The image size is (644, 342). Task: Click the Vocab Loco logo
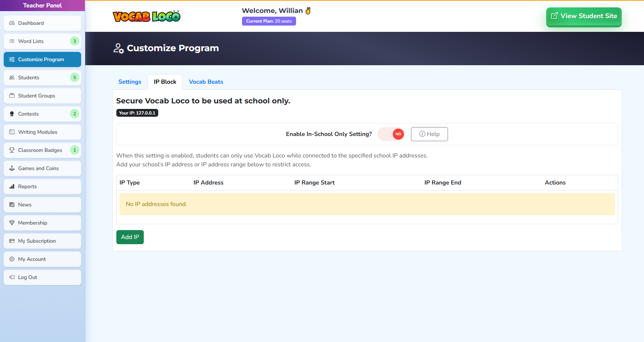pos(147,16)
